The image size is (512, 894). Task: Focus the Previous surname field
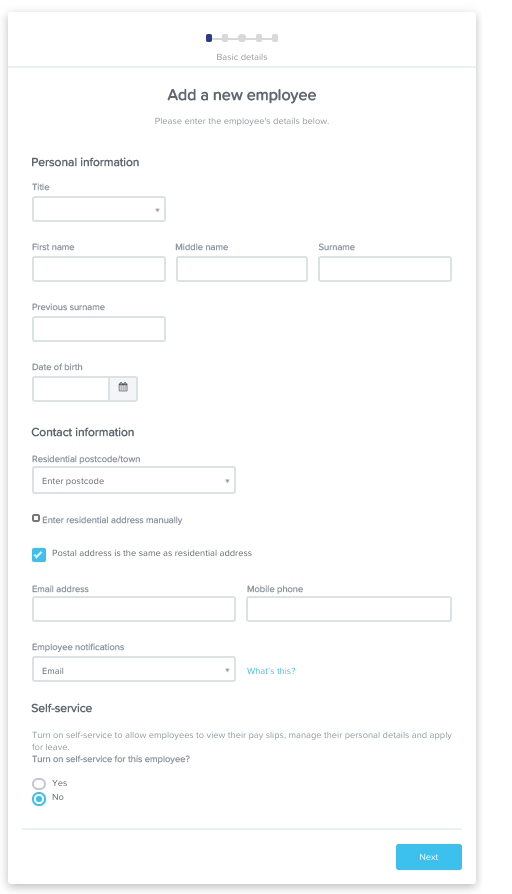[99, 329]
